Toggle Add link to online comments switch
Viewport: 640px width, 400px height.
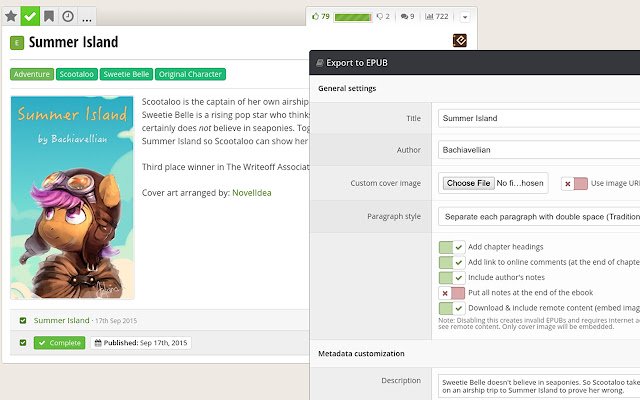pyautogui.click(x=452, y=262)
